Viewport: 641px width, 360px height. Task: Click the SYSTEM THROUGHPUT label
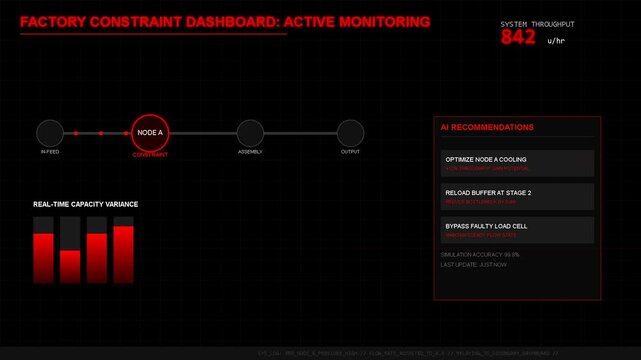pos(537,25)
